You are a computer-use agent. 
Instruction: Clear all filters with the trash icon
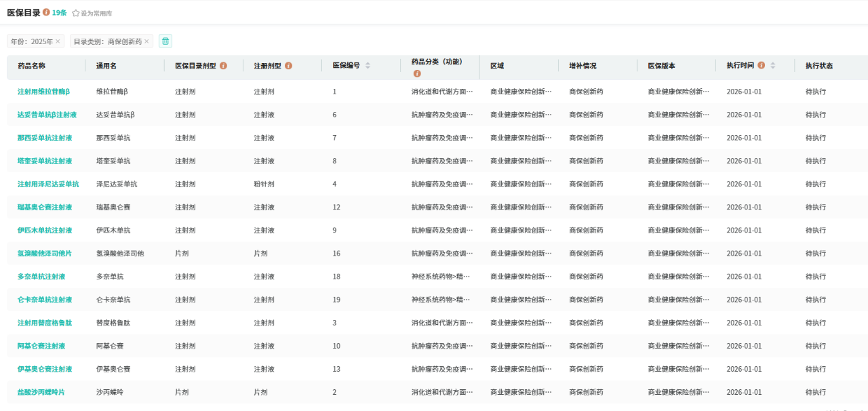[x=165, y=41]
